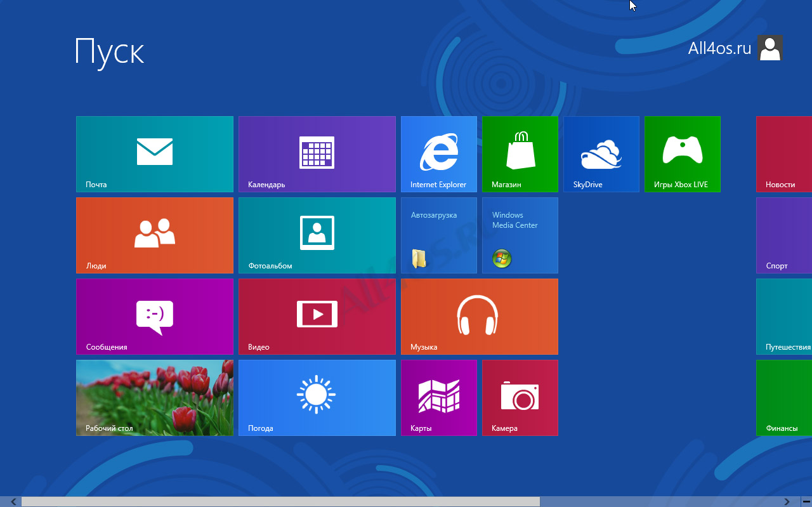Click the All4os.ru user name

coord(719,48)
